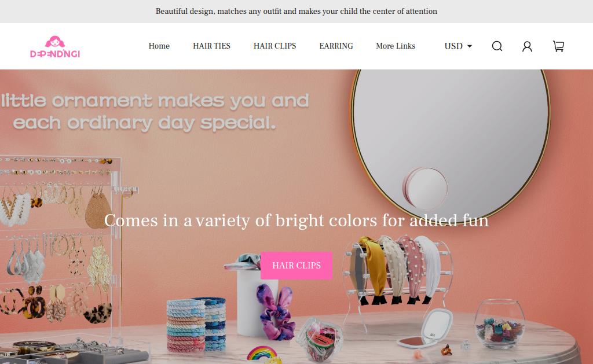The image size is (593, 364).
Task: Open the shopping cart icon
Action: point(558,46)
